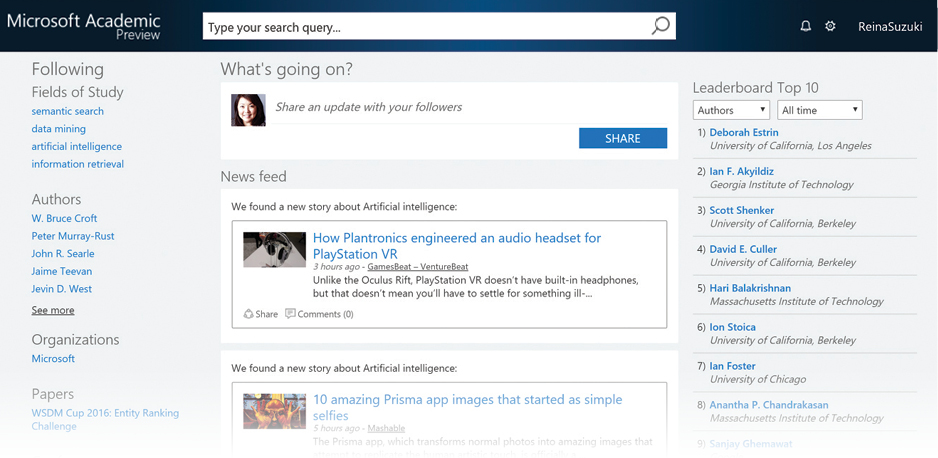Screen dimensions: 938x458
Task: Open the GamesBeat – VentureBeat source link
Action: (417, 267)
